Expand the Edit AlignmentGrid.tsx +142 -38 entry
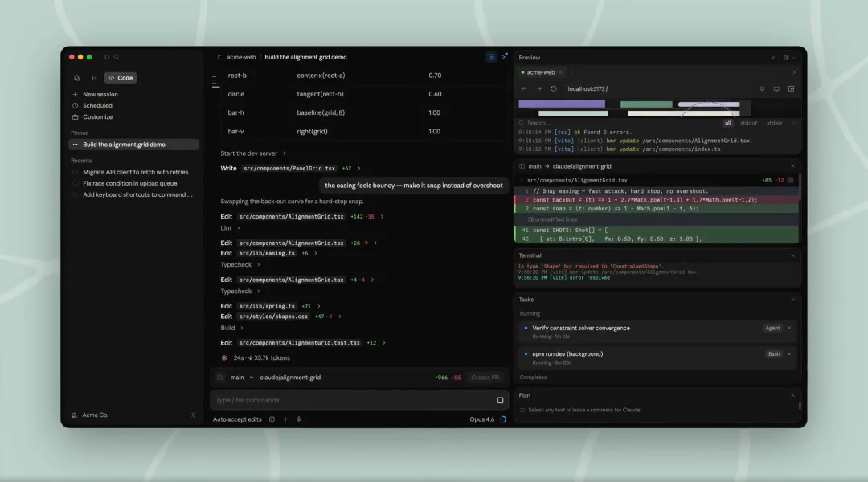The image size is (868, 482). click(x=301, y=216)
